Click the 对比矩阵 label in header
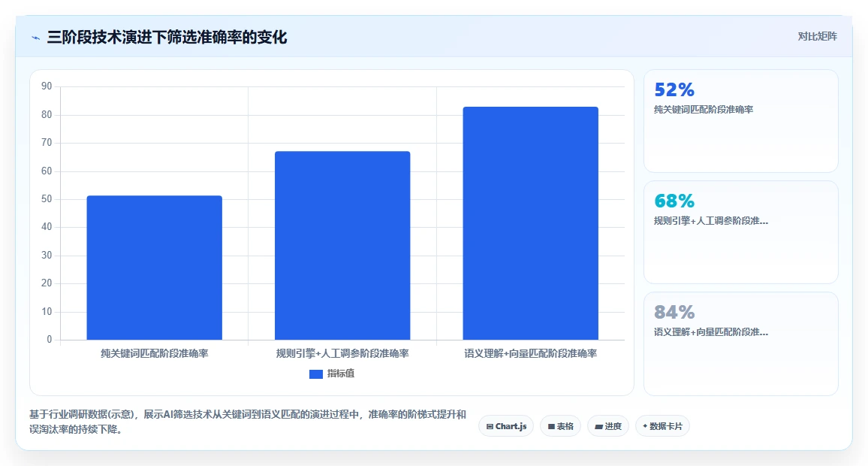 [817, 37]
